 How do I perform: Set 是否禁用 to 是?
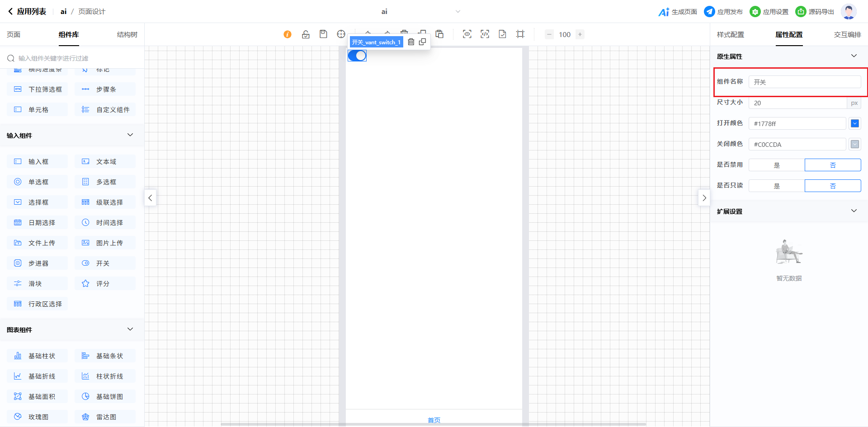click(776, 165)
